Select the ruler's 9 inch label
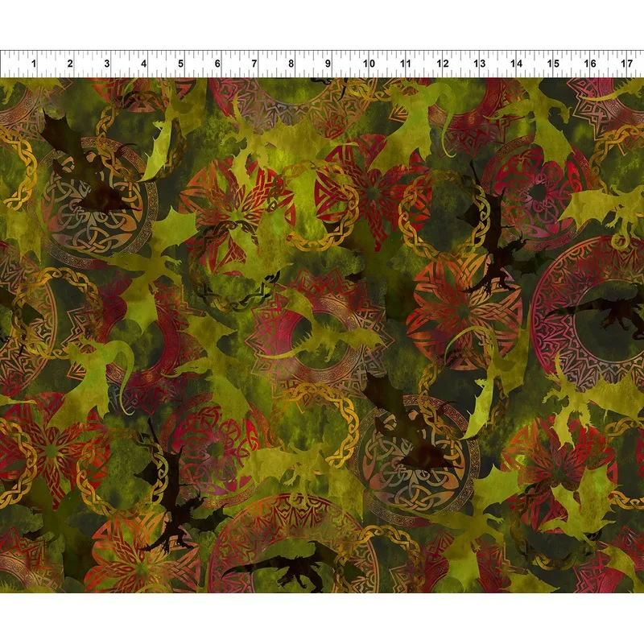The height and width of the screenshot is (644, 644). [328, 64]
